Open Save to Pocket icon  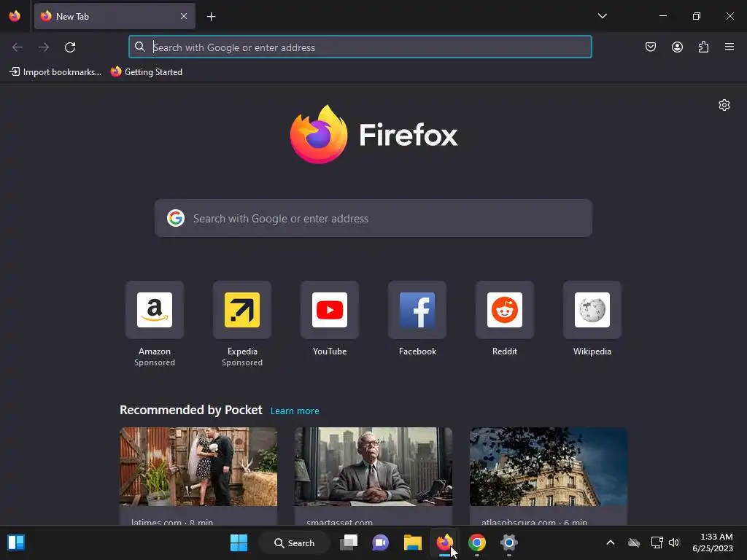point(650,47)
